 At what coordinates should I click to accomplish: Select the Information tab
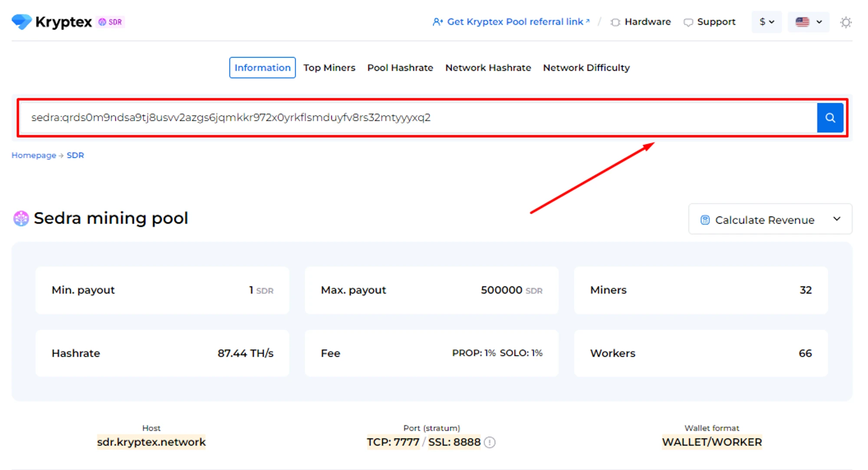point(262,68)
